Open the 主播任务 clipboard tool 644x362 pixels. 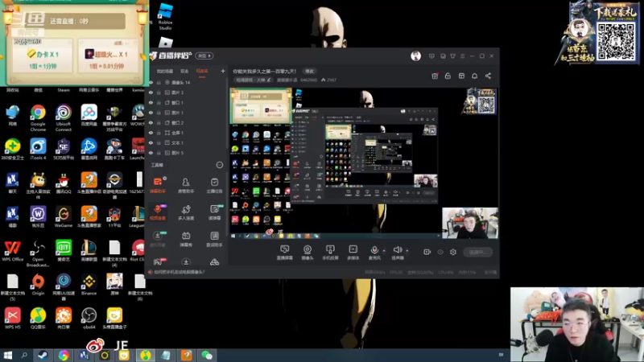(214, 185)
